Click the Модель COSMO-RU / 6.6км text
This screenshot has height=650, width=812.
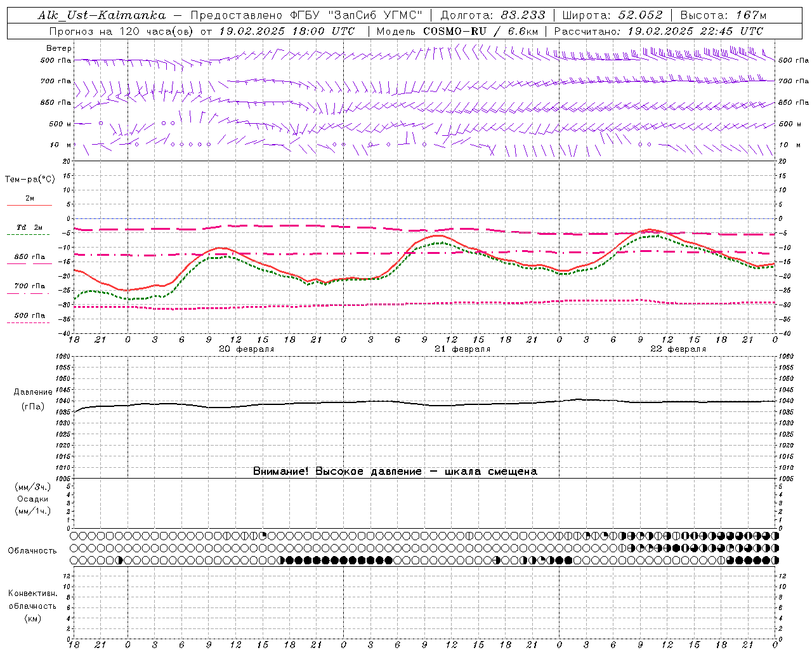tap(457, 31)
